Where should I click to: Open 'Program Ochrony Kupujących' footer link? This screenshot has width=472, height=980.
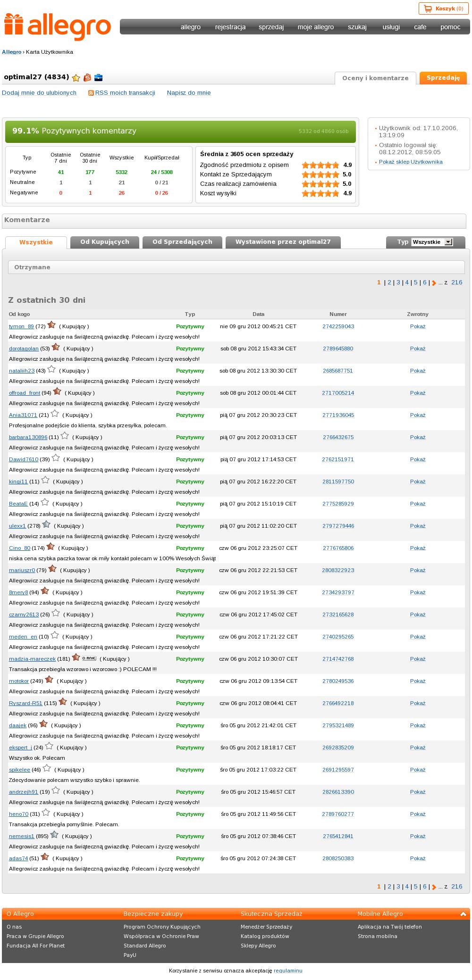(x=162, y=927)
